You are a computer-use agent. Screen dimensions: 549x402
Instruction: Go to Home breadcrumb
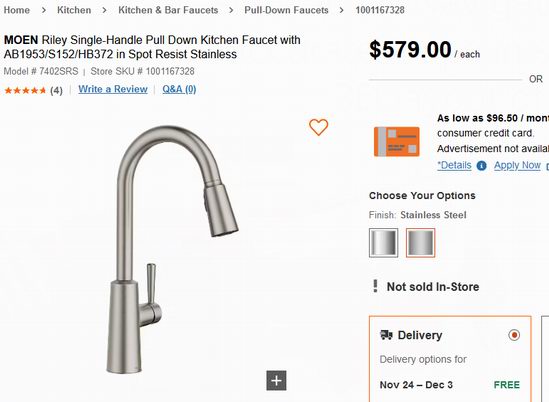pyautogui.click(x=16, y=10)
